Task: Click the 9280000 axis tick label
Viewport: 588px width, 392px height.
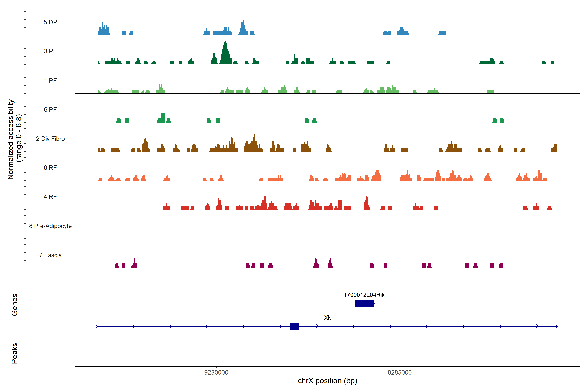Action: point(216,372)
